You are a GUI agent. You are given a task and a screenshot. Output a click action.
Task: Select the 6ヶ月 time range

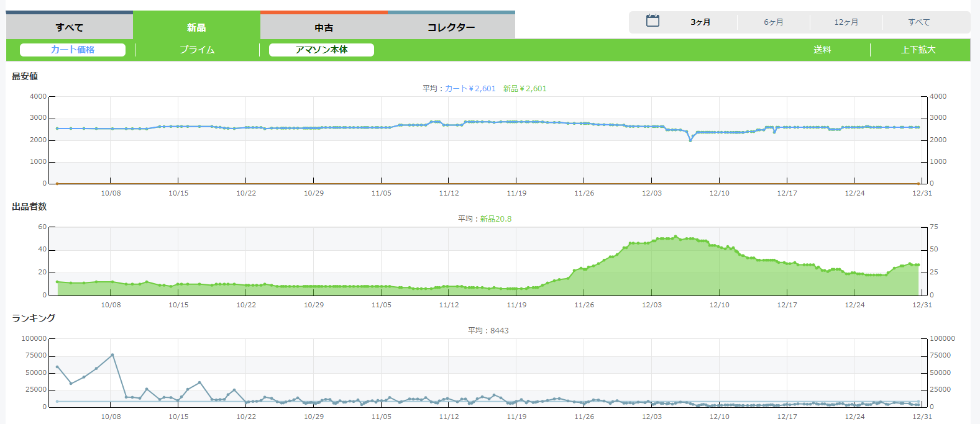click(x=774, y=22)
